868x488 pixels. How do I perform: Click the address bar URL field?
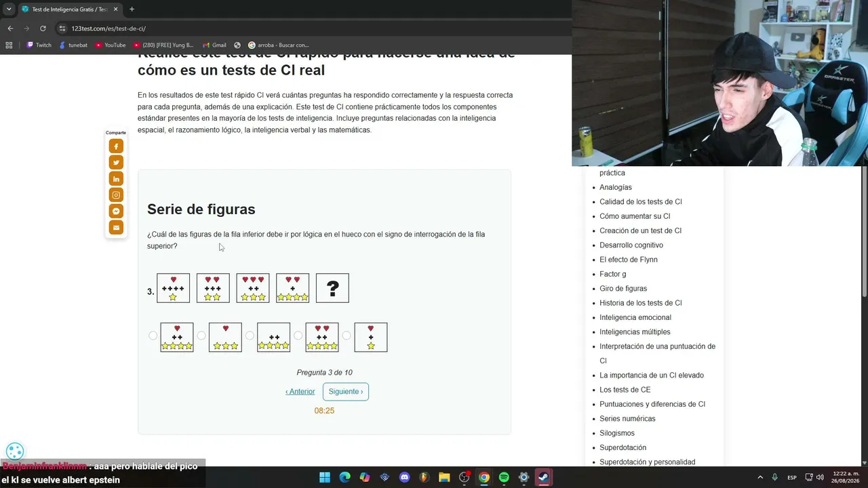tap(312, 28)
